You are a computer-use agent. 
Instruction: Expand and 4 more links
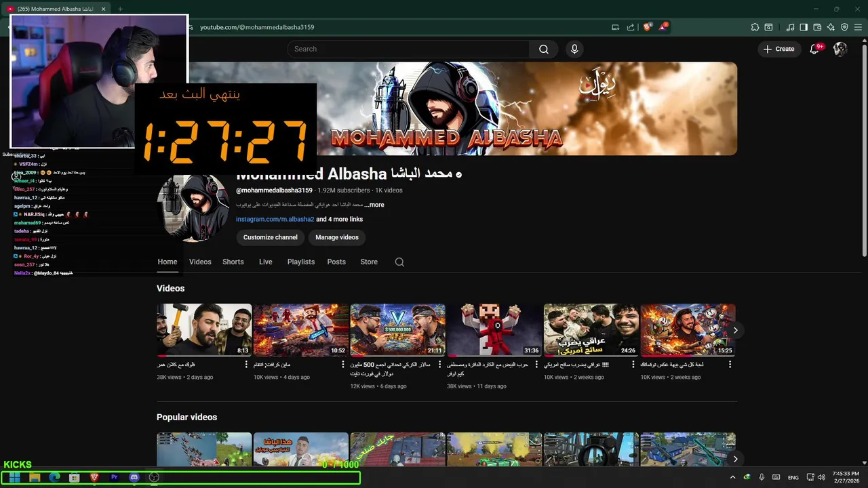pos(339,220)
